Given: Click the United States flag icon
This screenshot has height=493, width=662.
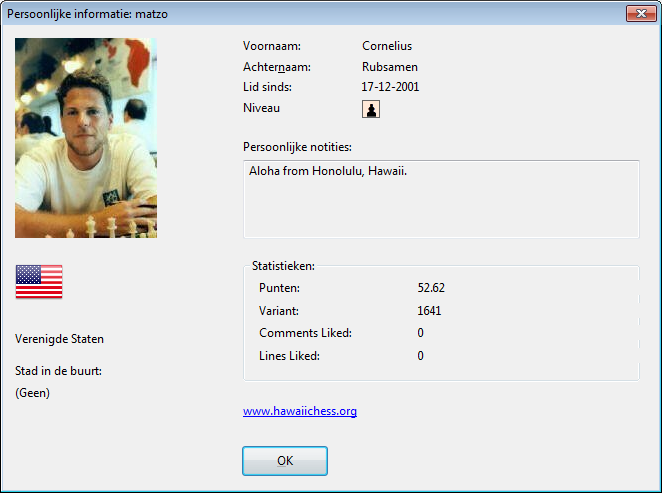Looking at the screenshot, I should 39,282.
